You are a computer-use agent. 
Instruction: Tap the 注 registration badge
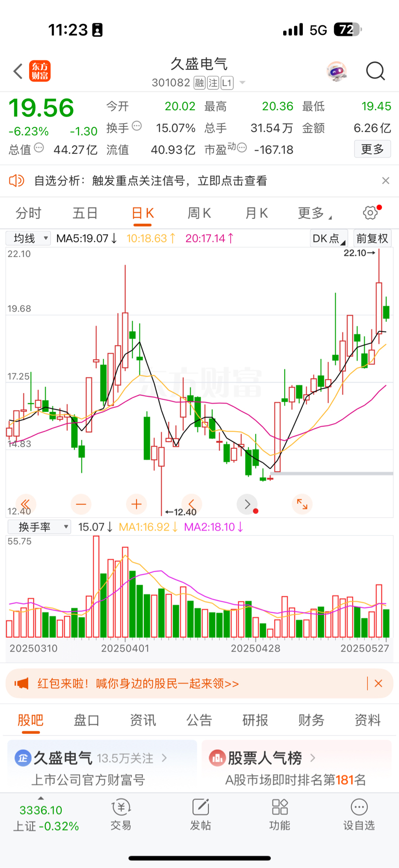[x=213, y=83]
